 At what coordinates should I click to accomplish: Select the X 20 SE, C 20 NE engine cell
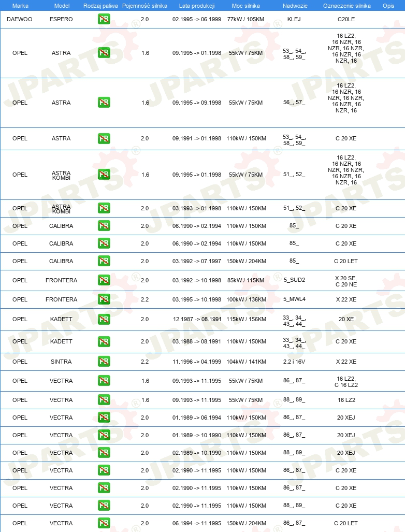point(346,281)
